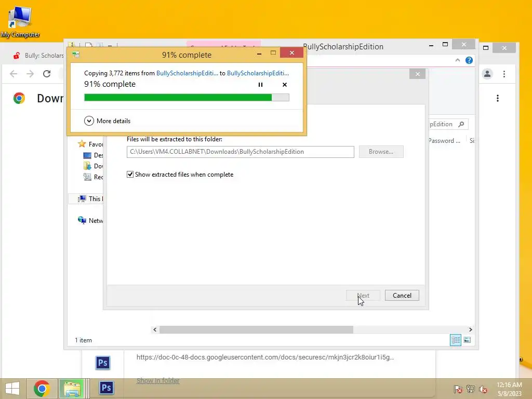Viewport: 532px width, 399px height.
Task: Cancel the extraction wizard
Action: 402,296
